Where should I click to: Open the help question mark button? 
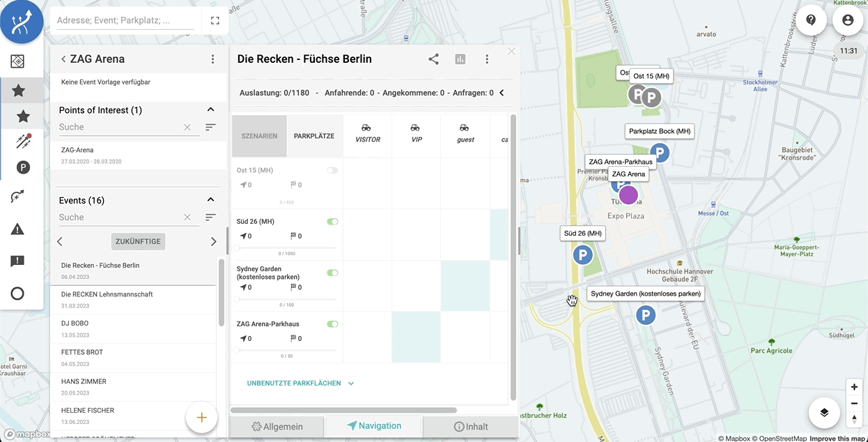pyautogui.click(x=811, y=20)
